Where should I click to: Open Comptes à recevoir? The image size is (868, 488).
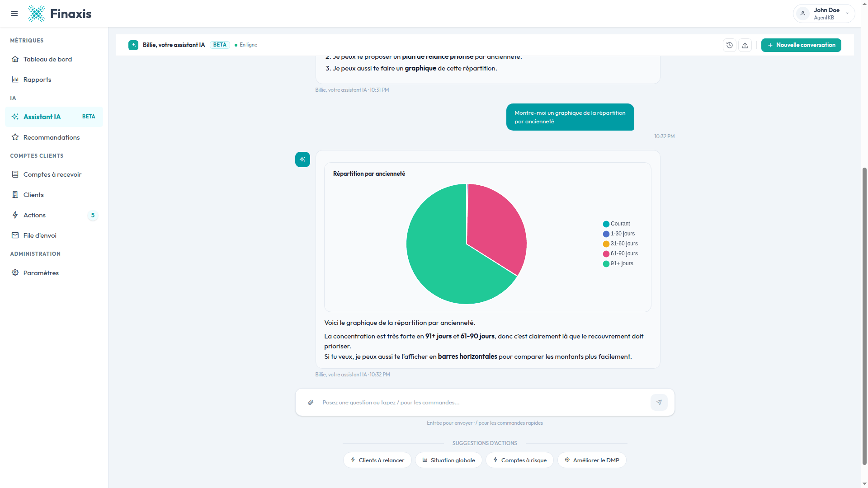(x=54, y=174)
